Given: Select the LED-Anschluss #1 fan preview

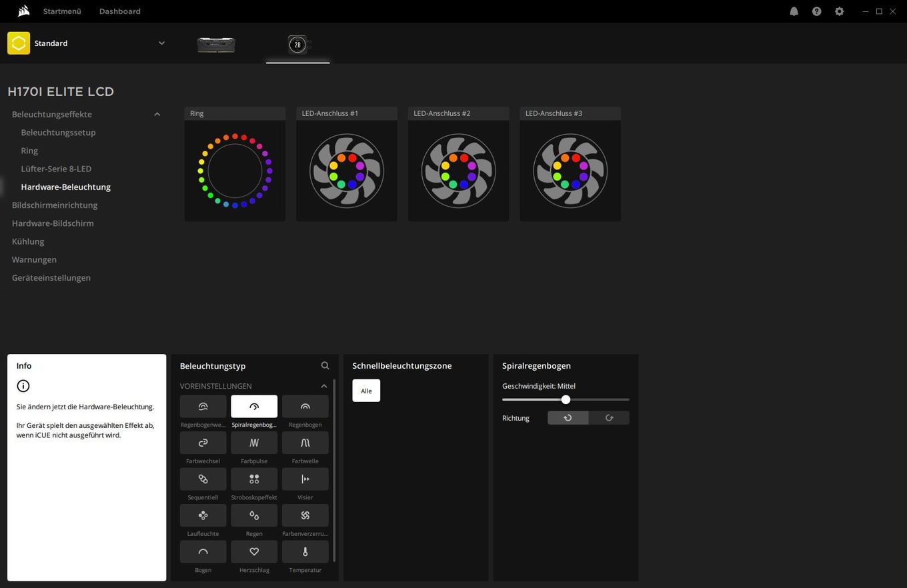Looking at the screenshot, I should coord(347,164).
